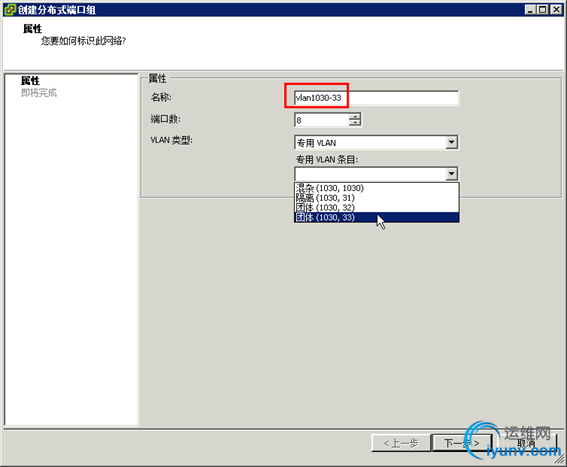Screen dimensions: 567x467
Task: Open the VLAN 类型 dropdown arrow
Action: [451, 143]
